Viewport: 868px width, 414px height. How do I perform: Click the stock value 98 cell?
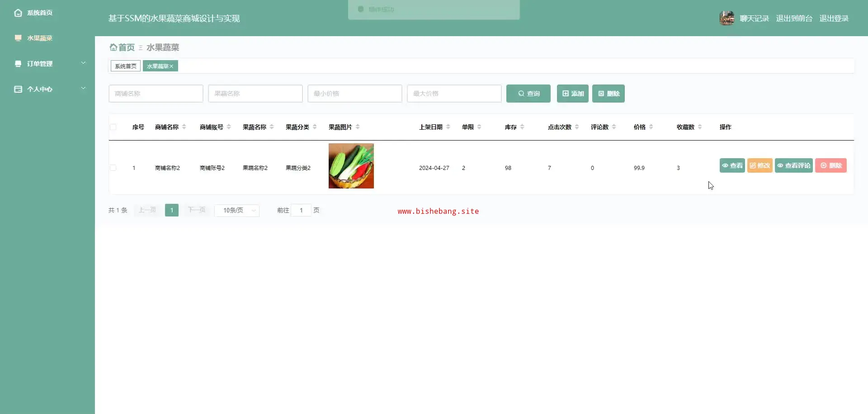tap(508, 168)
